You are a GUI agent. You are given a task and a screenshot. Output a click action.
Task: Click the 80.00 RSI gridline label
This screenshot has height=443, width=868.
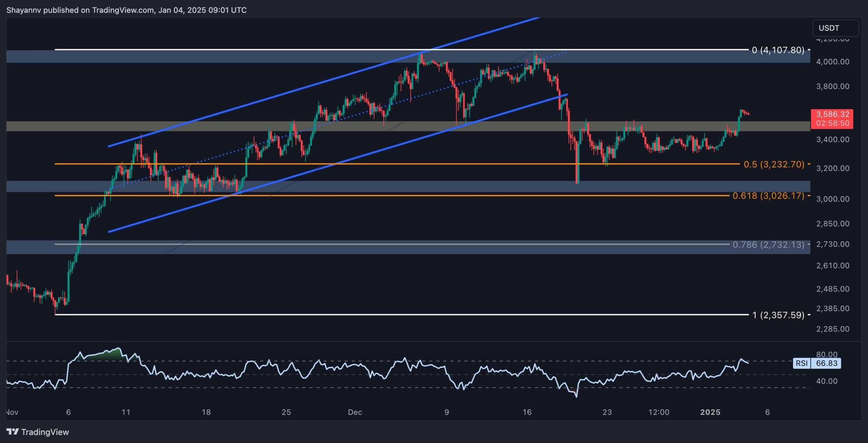827,354
